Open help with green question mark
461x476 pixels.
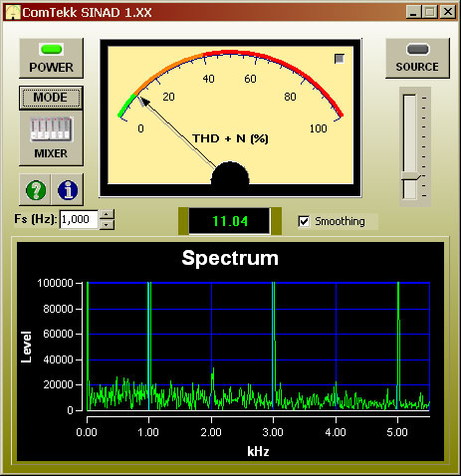(x=36, y=190)
